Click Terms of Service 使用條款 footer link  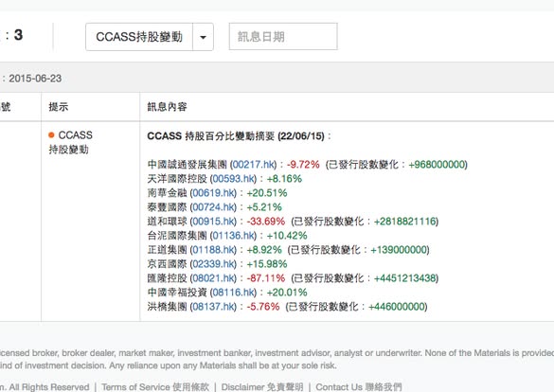pyautogui.click(x=155, y=387)
